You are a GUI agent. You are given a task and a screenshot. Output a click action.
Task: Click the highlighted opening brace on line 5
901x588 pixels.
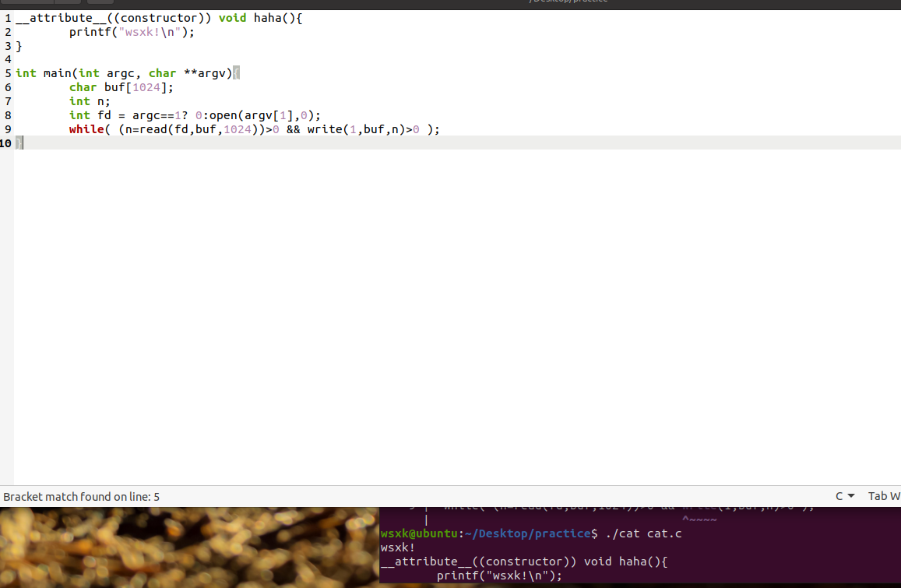click(x=236, y=73)
